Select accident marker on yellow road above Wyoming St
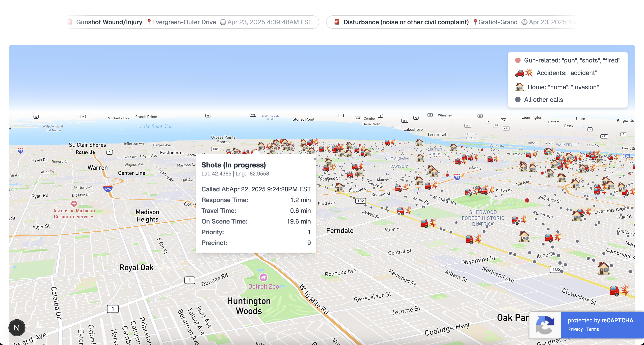 tap(473, 239)
